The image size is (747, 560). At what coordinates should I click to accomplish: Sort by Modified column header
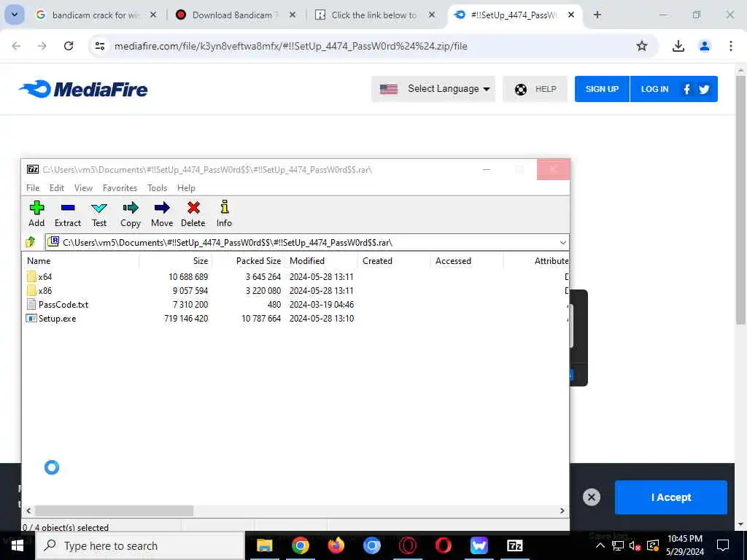click(321, 261)
